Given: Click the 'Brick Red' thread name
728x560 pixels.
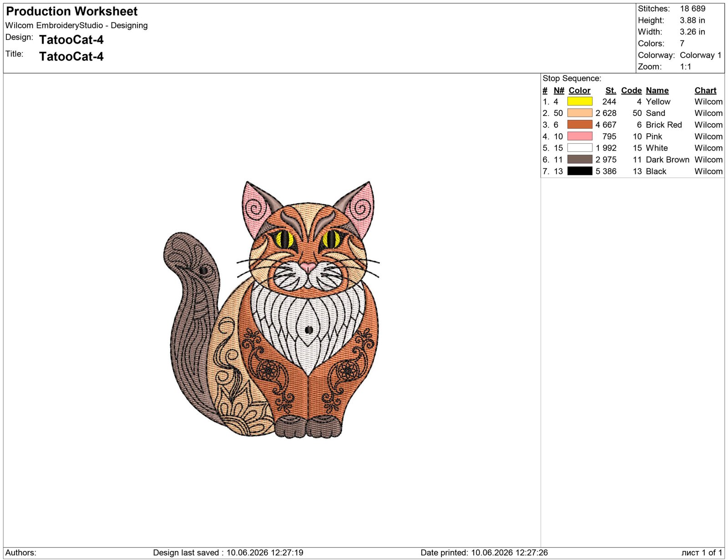Looking at the screenshot, I should tap(664, 125).
